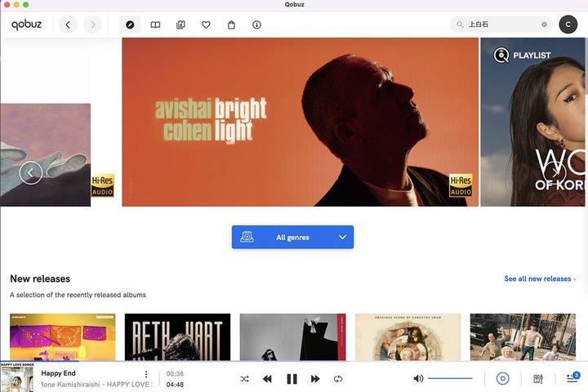Open the Discover compass tab
The width and height of the screenshot is (588, 392).
[x=130, y=24]
